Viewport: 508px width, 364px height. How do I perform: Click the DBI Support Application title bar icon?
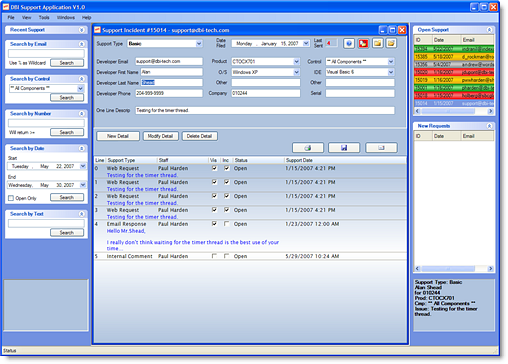pos(6,7)
